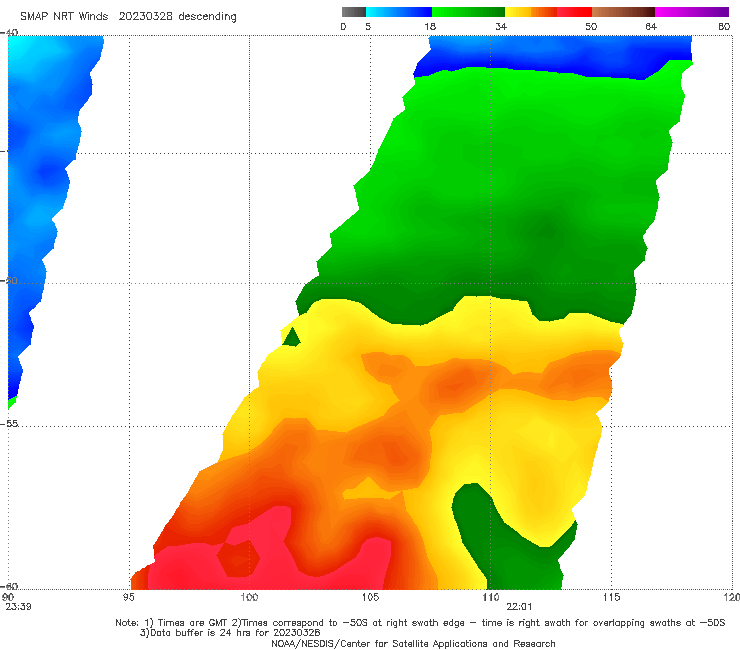Click the color bar label '64'
This screenshot has width=740, height=650.
[651, 27]
